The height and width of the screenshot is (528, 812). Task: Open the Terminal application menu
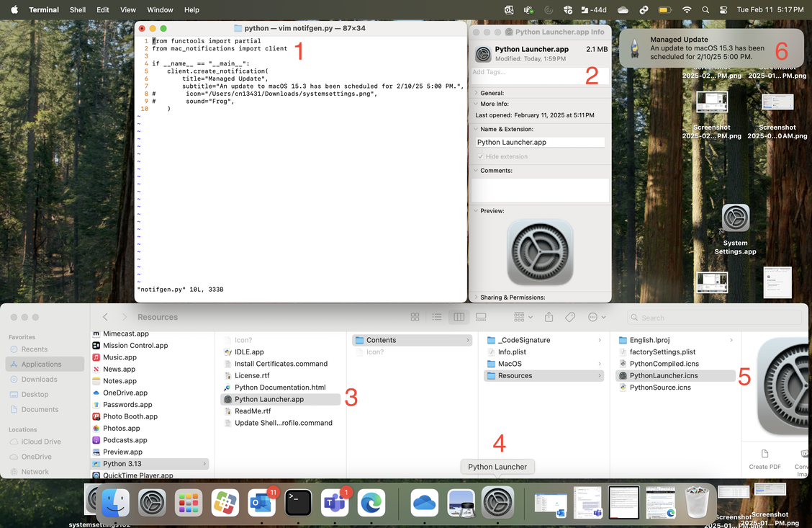[x=44, y=10]
